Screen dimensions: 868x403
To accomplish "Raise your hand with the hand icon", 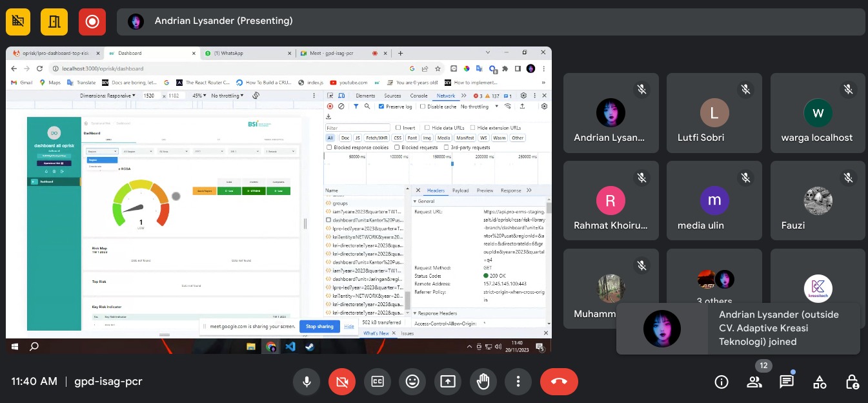I will point(483,382).
